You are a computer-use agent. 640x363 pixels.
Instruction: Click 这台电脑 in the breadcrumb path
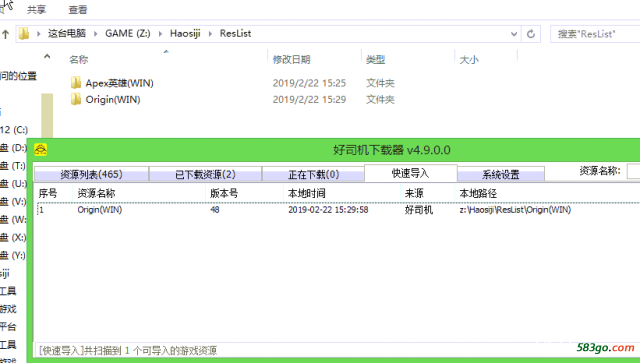67,33
